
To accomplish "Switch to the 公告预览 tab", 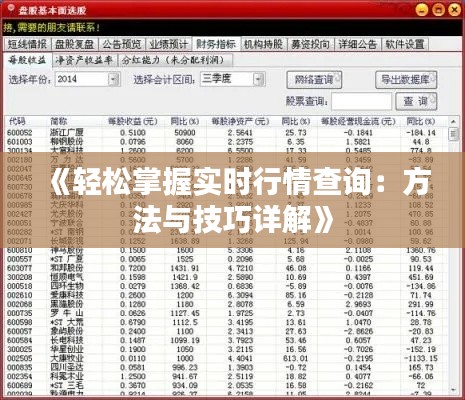I will click(x=122, y=44).
